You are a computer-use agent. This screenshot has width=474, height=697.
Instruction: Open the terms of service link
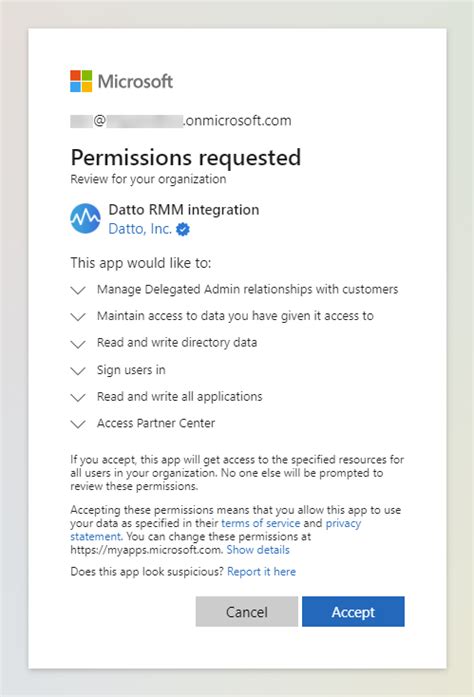tap(261, 523)
